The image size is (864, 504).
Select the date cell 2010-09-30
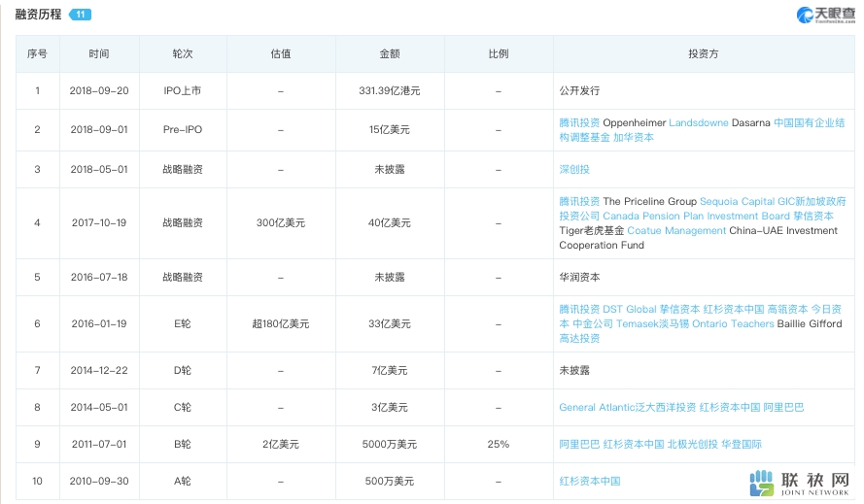tap(99, 481)
